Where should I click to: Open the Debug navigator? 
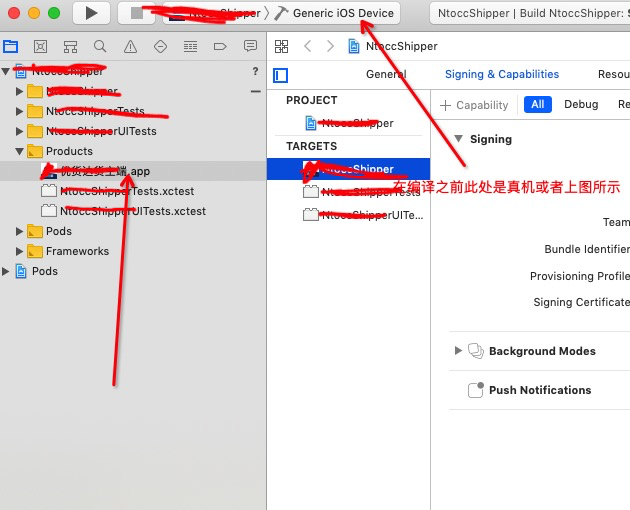tap(190, 47)
